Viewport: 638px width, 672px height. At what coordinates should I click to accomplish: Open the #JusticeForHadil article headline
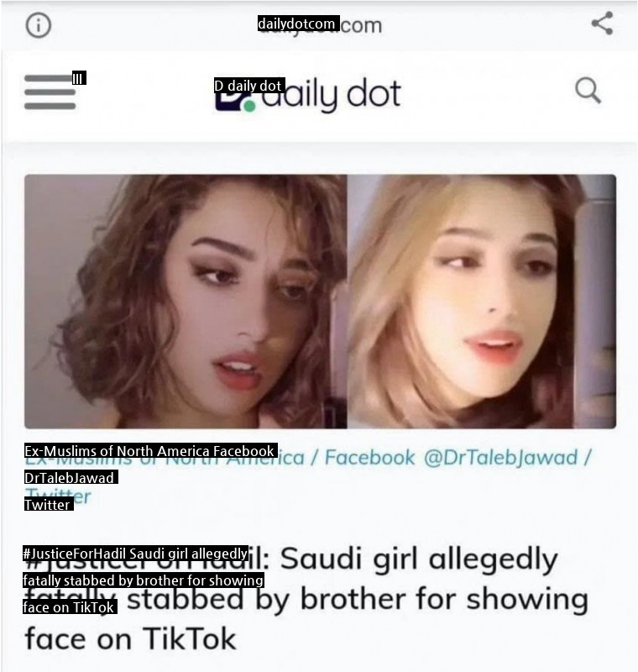pyautogui.click(x=306, y=599)
